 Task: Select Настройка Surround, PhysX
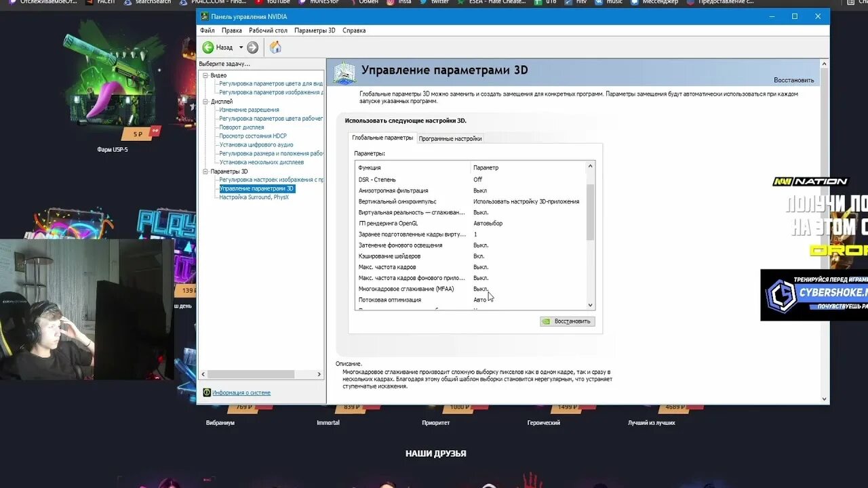(x=254, y=197)
